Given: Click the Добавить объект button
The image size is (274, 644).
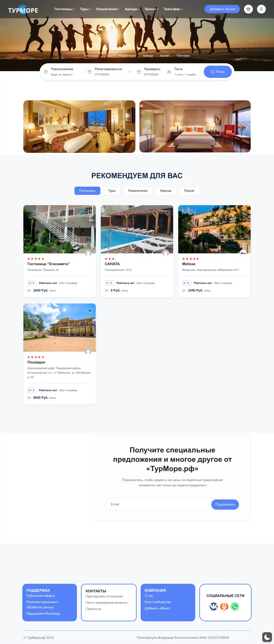Looking at the screenshot, I should 222,9.
